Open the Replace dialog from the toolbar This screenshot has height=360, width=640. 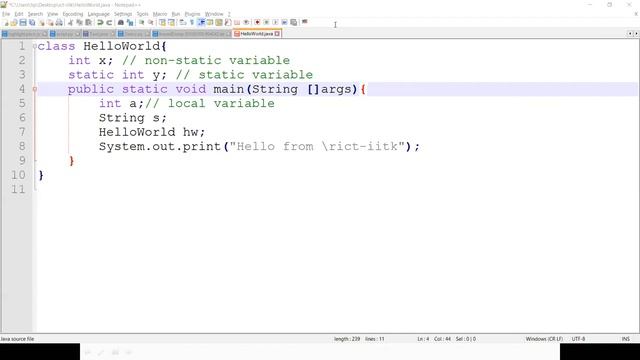pyautogui.click(x=130, y=22)
